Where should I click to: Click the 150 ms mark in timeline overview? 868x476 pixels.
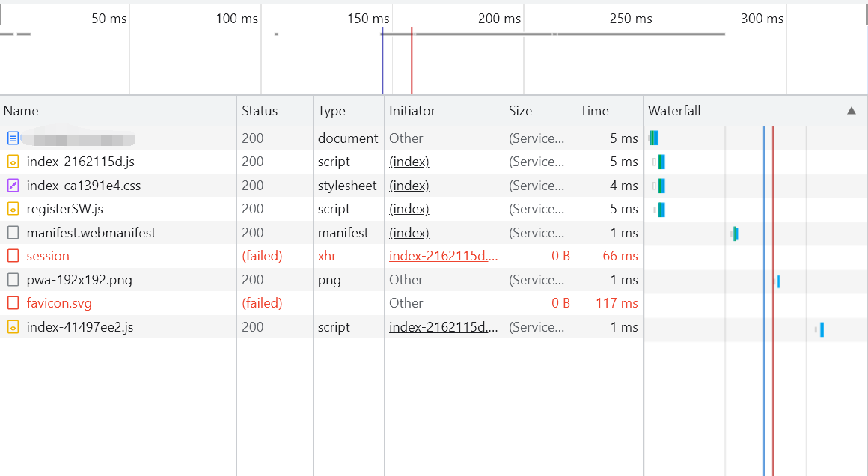tap(368, 19)
